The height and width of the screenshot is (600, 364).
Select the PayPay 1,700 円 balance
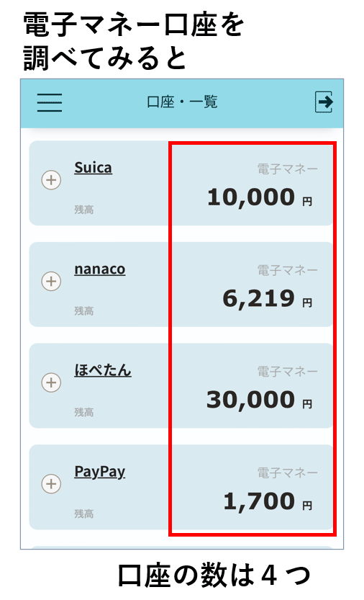268,501
